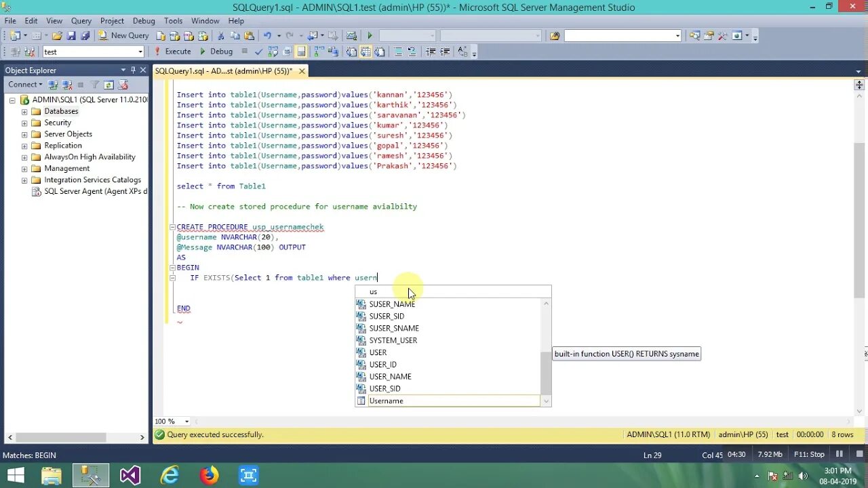The height and width of the screenshot is (488, 868).
Task: Click the Cut scissors icon
Action: click(221, 35)
